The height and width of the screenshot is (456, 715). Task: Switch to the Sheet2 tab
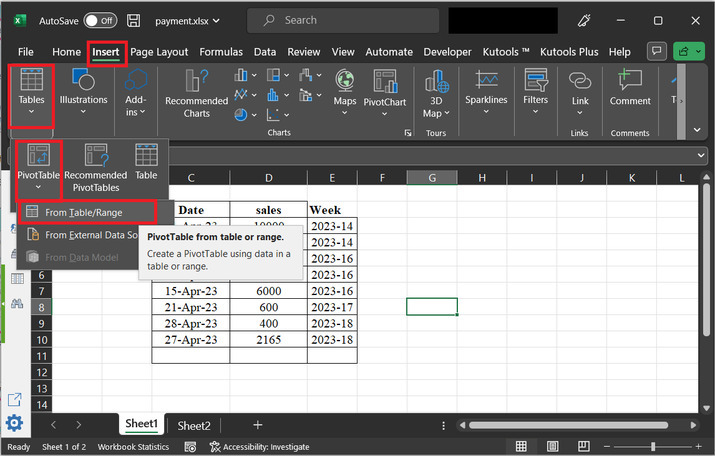194,425
